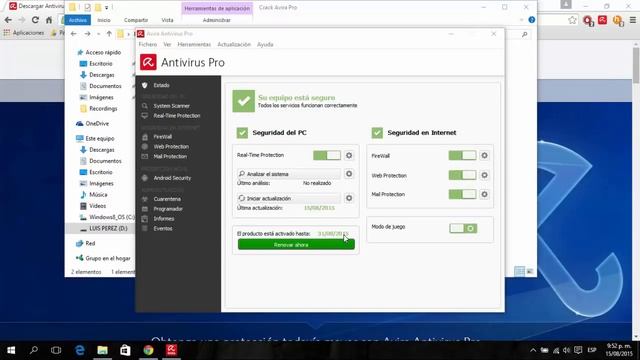
Task: Open FireWall section in sidebar
Action: click(162, 137)
